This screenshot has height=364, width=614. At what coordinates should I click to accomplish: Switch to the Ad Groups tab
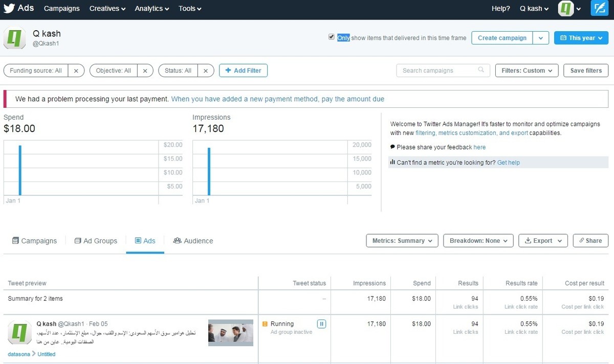click(x=96, y=241)
